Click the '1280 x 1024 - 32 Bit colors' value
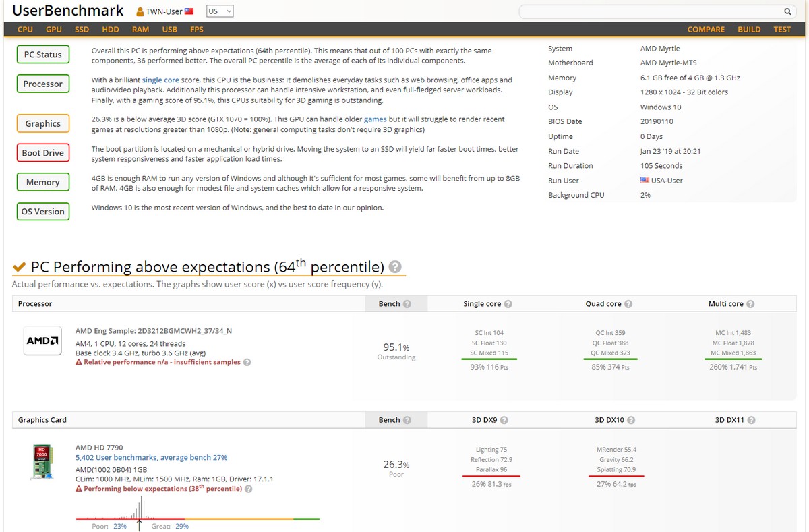The height and width of the screenshot is (532, 809). point(684,92)
